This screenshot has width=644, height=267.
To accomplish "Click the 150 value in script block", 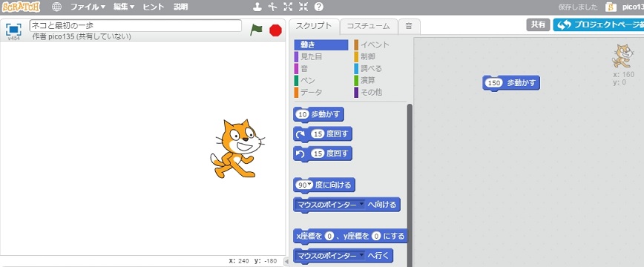I will [494, 82].
